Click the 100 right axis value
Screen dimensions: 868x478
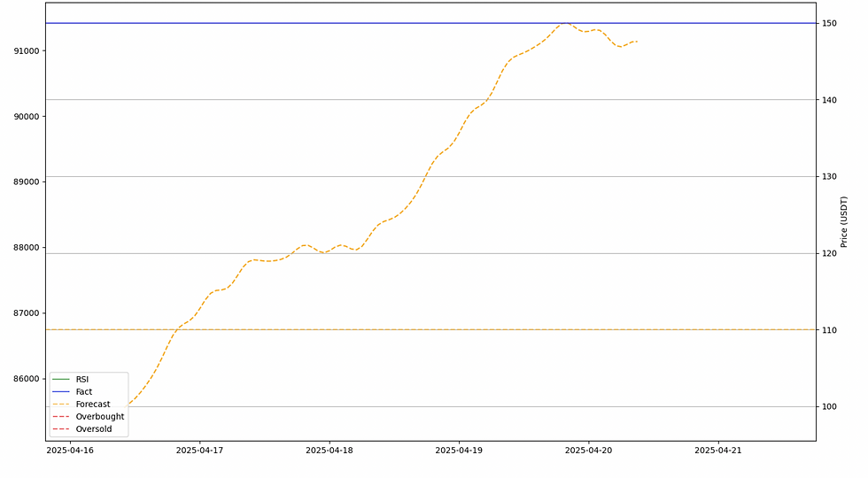[x=829, y=406]
